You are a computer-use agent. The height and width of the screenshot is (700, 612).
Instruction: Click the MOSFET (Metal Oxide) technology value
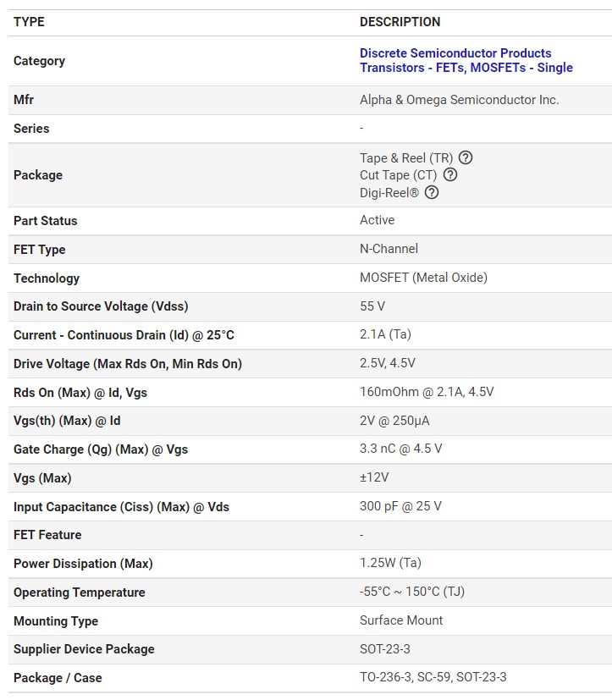click(x=423, y=278)
